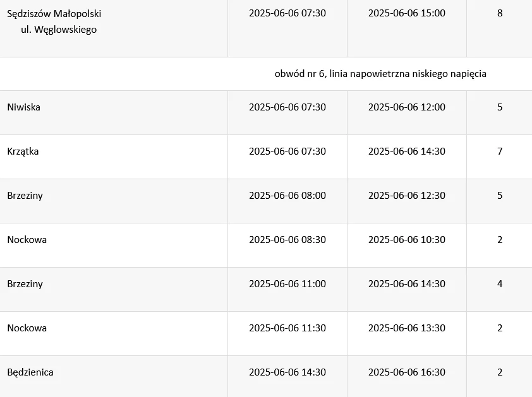The height and width of the screenshot is (397, 532).
Task: Click Brzeziny with start time 11:00
Action: (25, 284)
